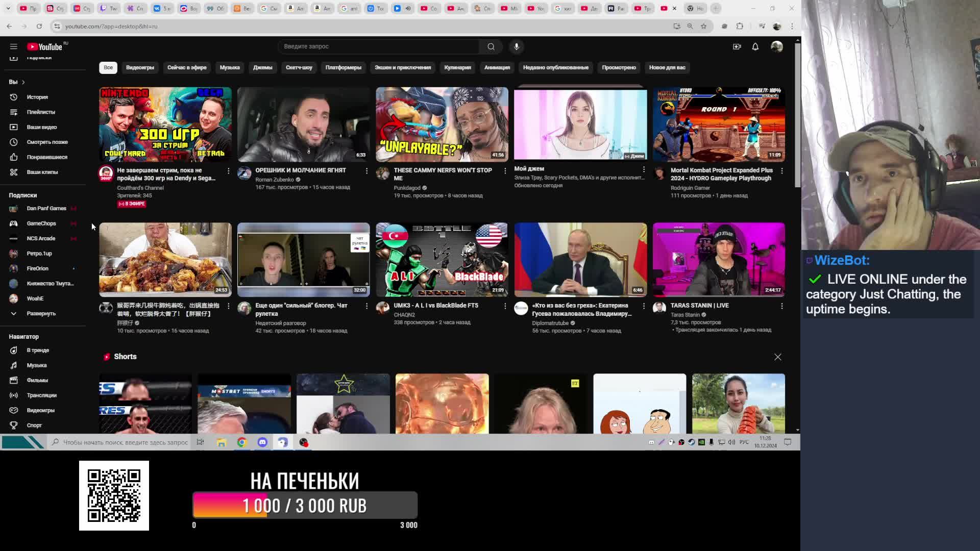
Task: Open Dan Panf Games subscription channel
Action: (x=46, y=208)
